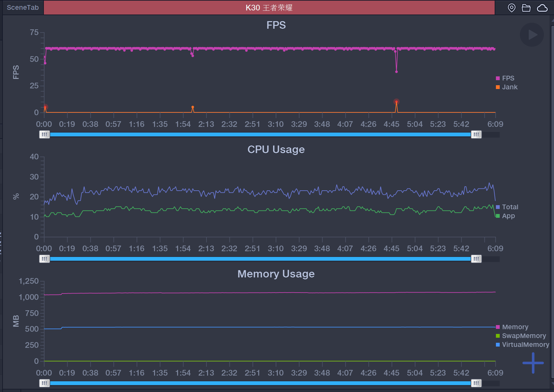Click FPS chart left range slider handle

[x=45, y=135]
